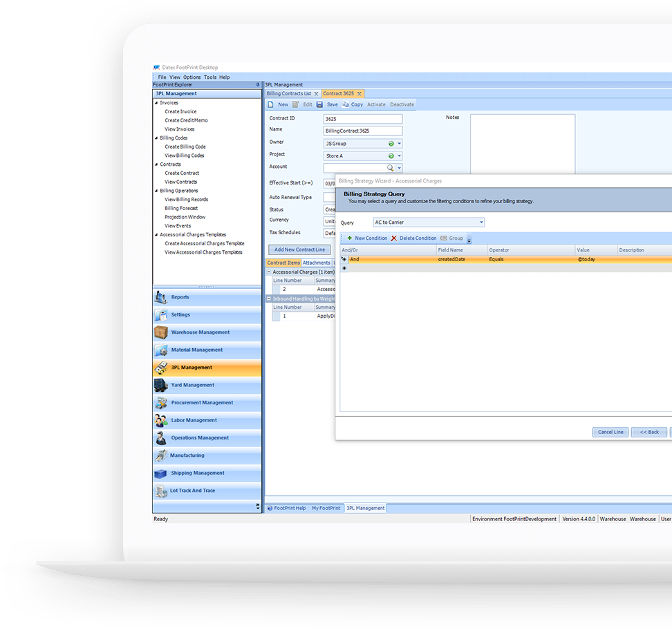Click the Edit pencil toolbar icon
The width and height of the screenshot is (672, 631).
pos(296,104)
